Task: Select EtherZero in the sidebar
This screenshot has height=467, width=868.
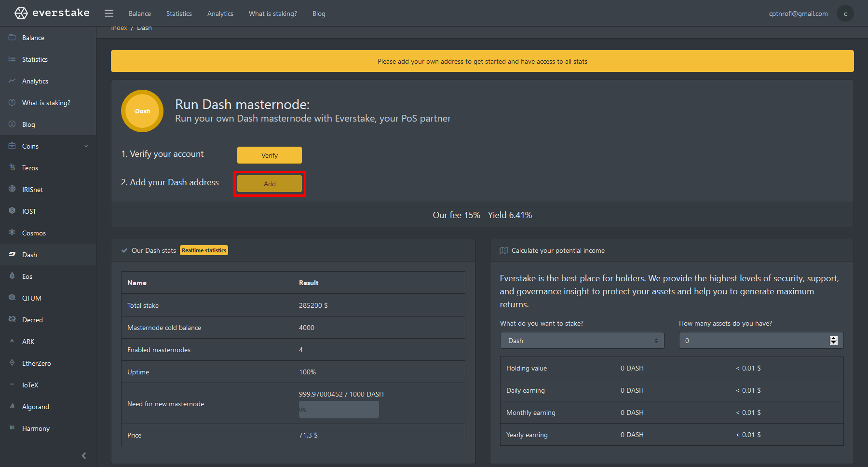Action: click(48, 363)
